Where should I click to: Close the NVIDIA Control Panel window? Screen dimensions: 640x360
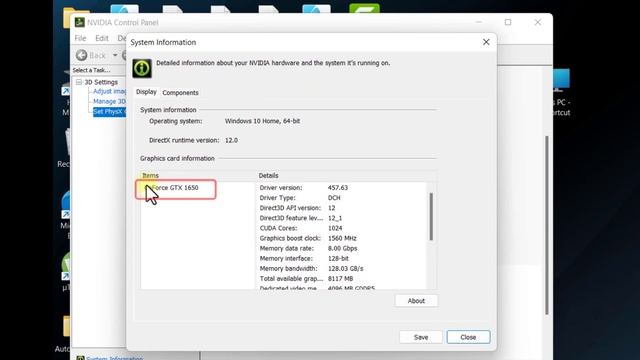tap(538, 22)
